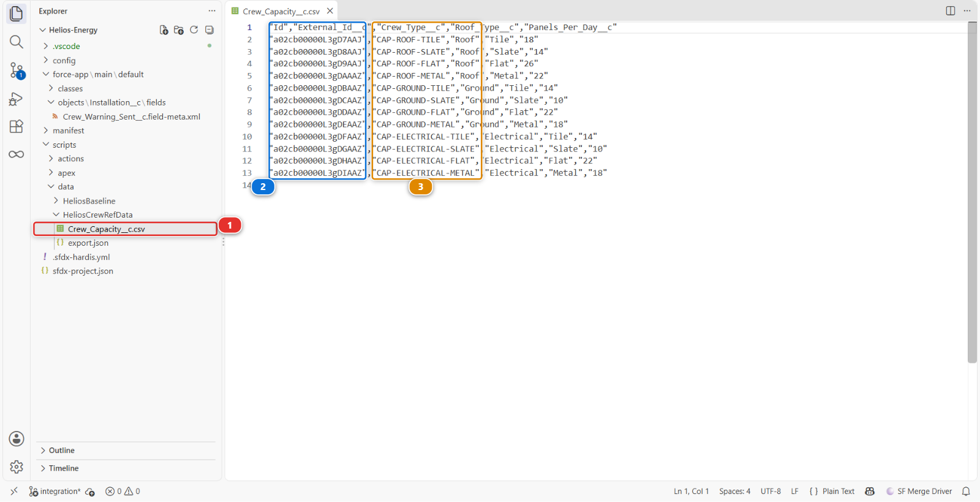Open the remote window indicator in status bar
980x502 pixels.
(14, 492)
